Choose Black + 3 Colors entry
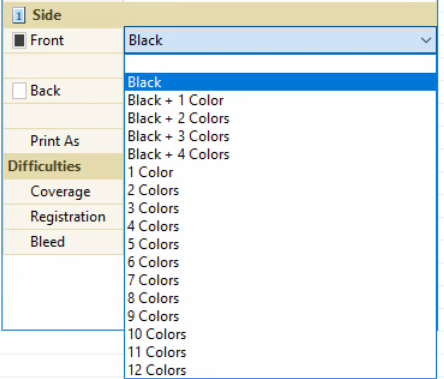The width and height of the screenshot is (444, 379). coord(280,136)
